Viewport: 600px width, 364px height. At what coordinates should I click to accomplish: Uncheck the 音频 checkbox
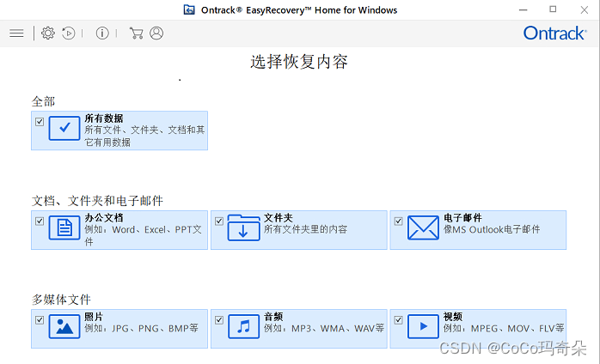click(x=219, y=320)
